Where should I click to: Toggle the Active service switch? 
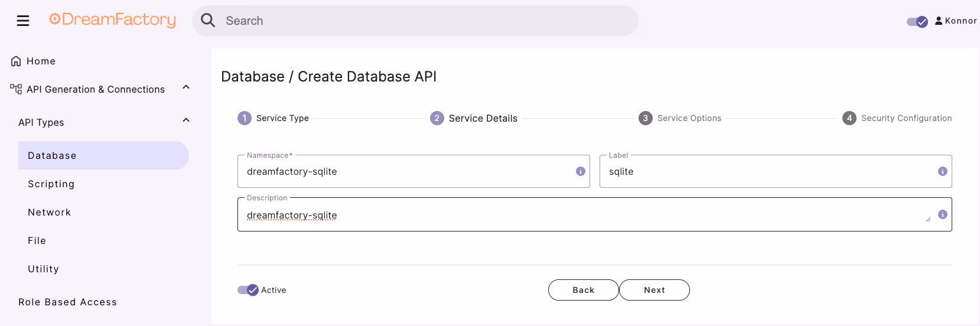tap(248, 290)
